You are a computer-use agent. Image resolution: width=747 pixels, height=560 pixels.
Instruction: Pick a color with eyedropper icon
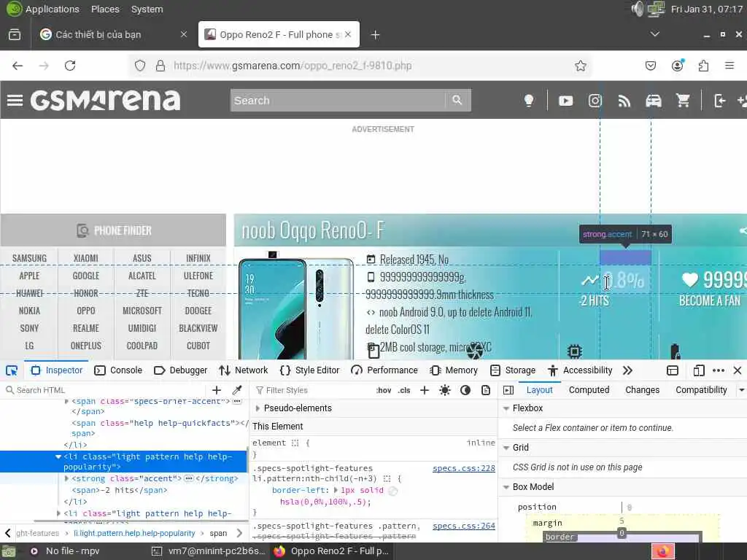pyautogui.click(x=237, y=390)
